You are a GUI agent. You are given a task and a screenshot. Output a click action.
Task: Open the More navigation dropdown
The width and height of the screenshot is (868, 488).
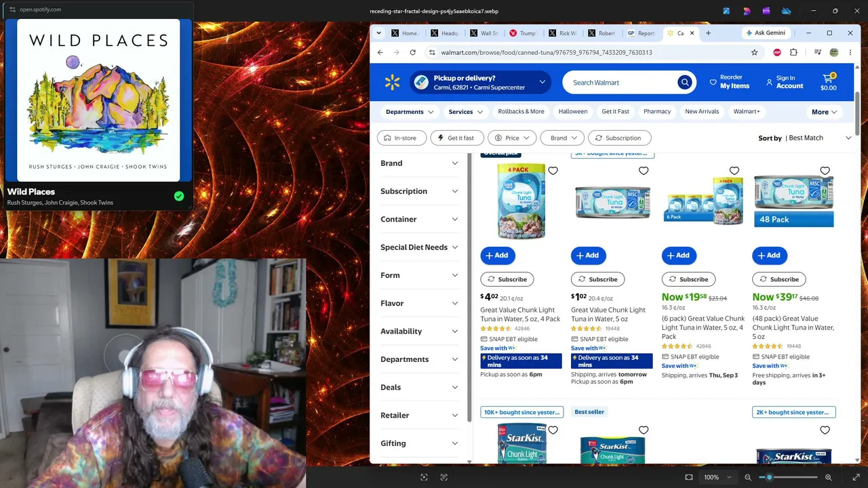click(824, 112)
